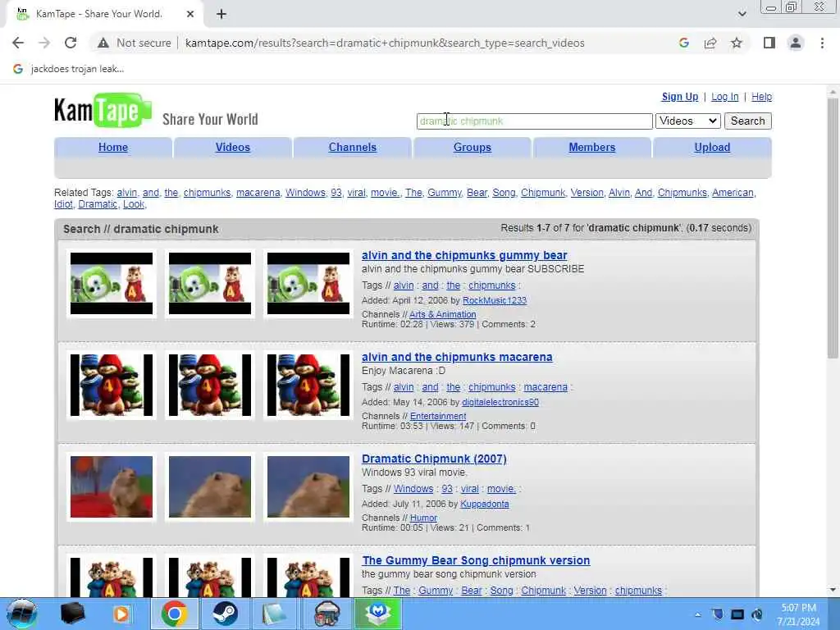Open the Windows Start button

pos(22,614)
